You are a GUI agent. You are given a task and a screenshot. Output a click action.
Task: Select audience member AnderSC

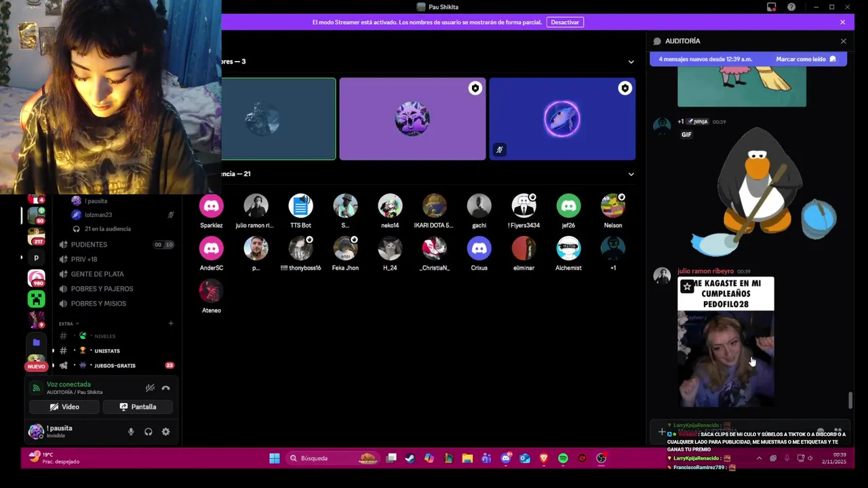[211, 254]
